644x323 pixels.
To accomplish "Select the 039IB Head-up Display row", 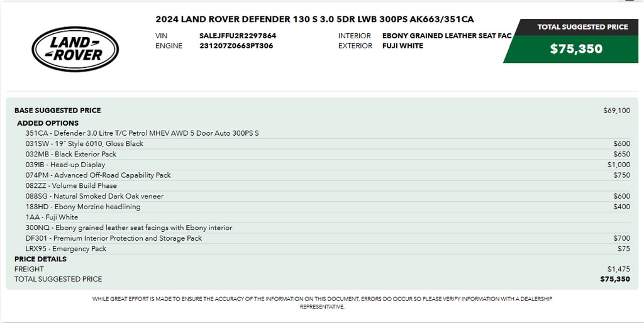I will click(328, 165).
